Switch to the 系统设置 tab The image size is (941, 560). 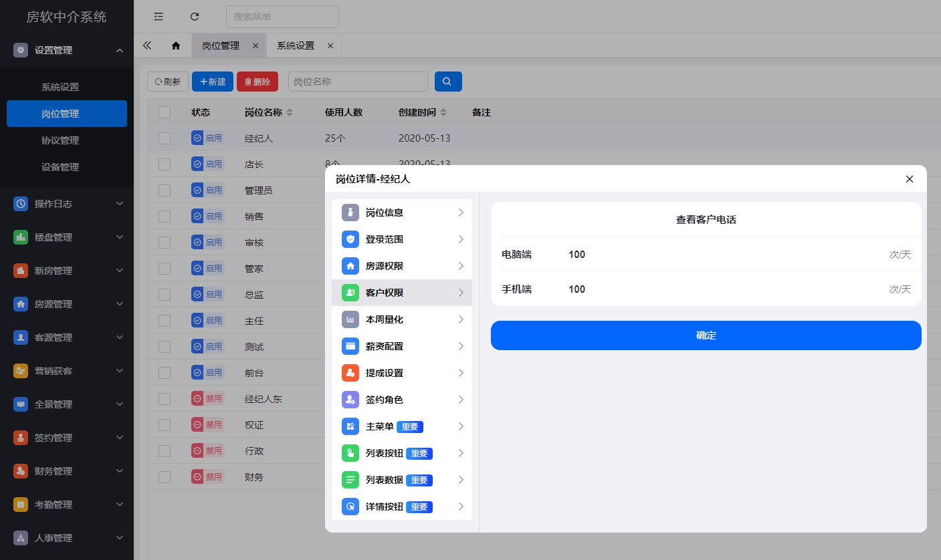(296, 45)
